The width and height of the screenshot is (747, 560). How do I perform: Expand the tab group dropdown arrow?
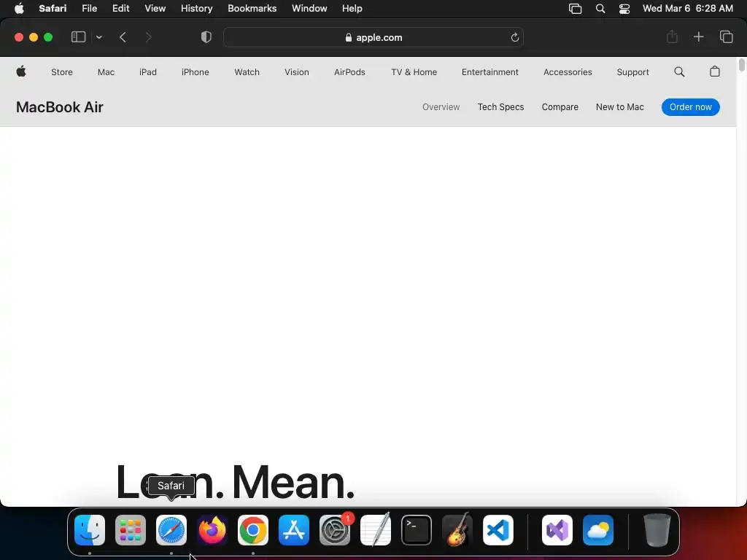(x=98, y=37)
